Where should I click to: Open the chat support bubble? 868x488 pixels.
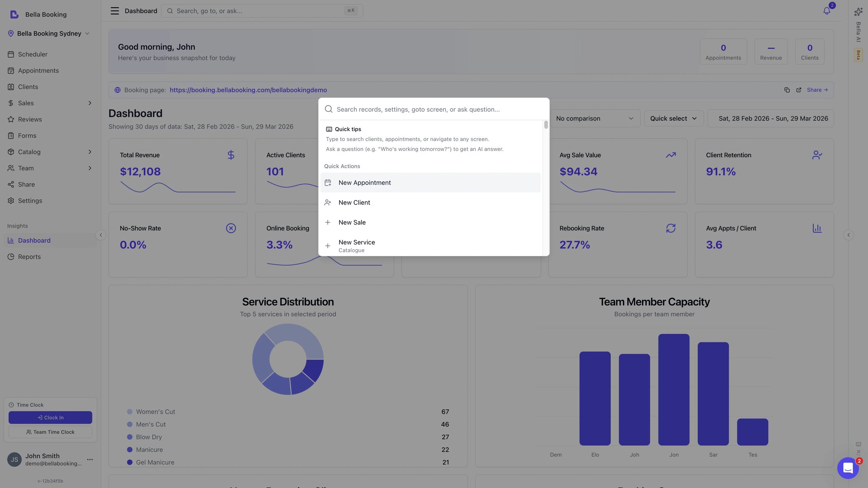point(848,468)
